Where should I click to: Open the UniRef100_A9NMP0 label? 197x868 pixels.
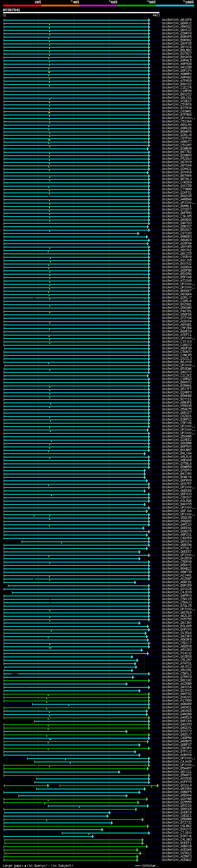point(177,74)
